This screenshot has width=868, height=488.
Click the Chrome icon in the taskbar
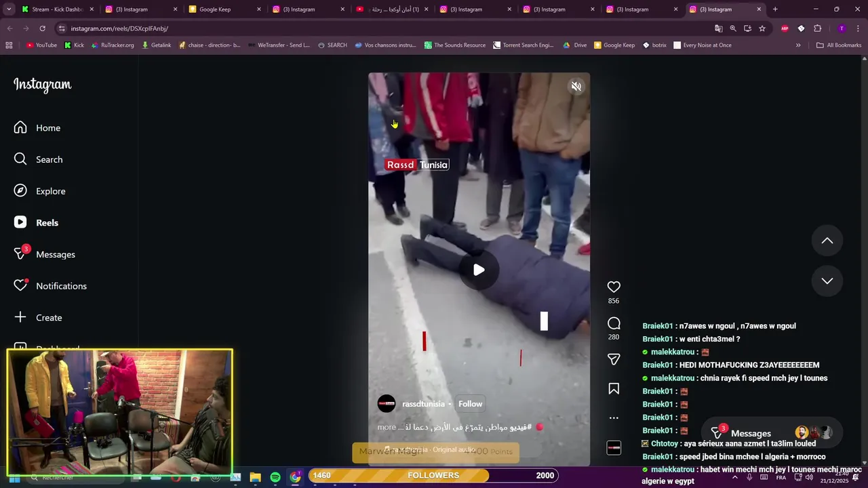pyautogui.click(x=295, y=478)
